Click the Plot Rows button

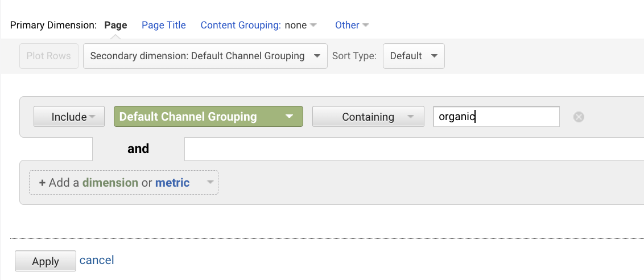[x=48, y=56]
